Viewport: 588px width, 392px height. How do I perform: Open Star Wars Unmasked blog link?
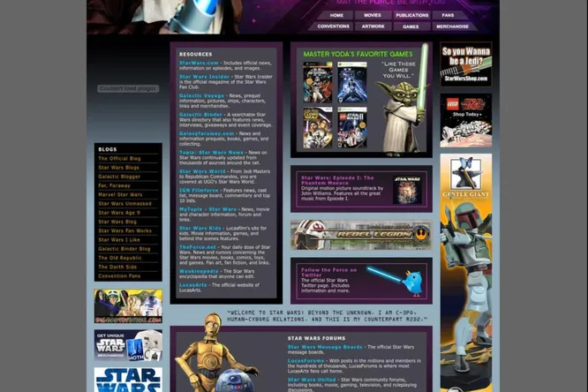[x=124, y=204]
